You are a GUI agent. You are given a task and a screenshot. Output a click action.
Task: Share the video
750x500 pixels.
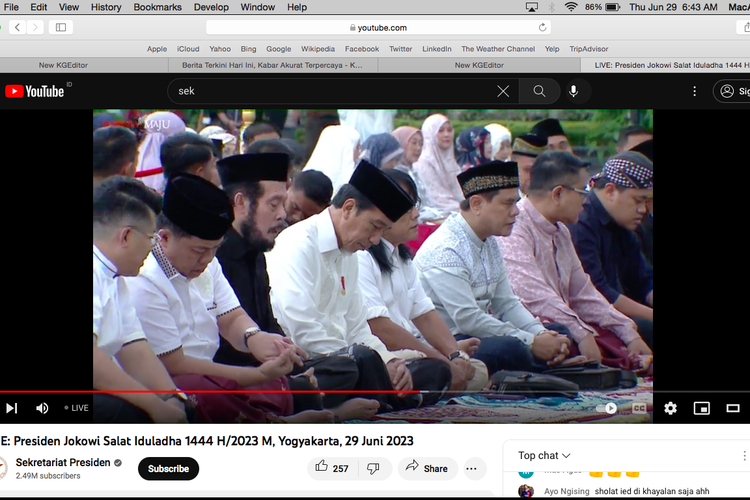tap(427, 468)
